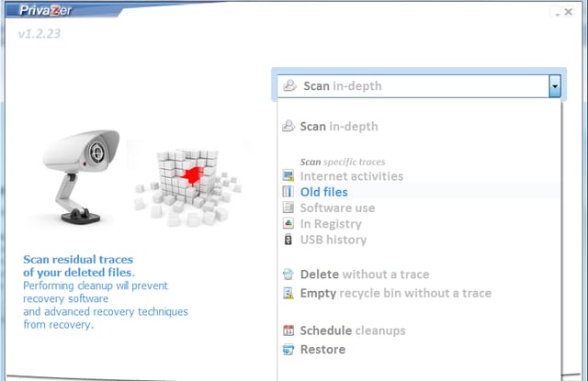The image size is (588, 381).
Task: Click the USB history drive icon
Action: tap(288, 239)
